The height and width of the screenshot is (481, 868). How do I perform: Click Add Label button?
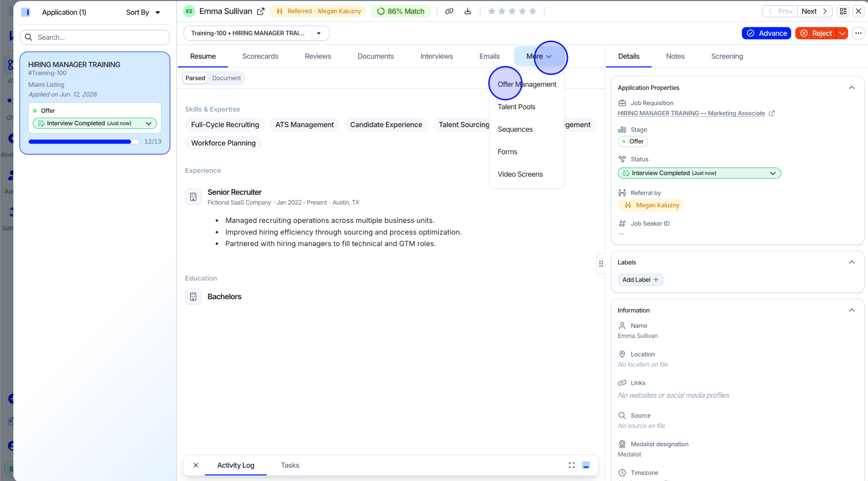640,279
